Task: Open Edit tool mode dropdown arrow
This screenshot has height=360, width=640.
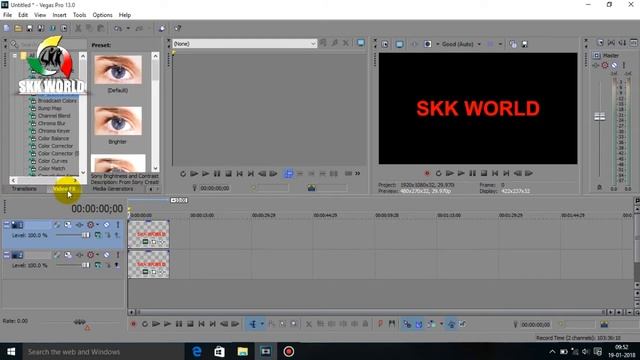Action: [x=262, y=324]
